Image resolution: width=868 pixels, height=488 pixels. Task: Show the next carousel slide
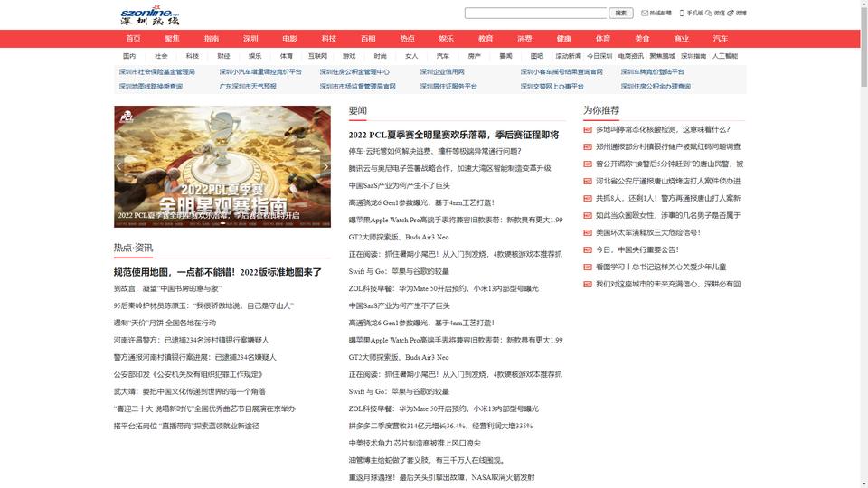[325, 166]
